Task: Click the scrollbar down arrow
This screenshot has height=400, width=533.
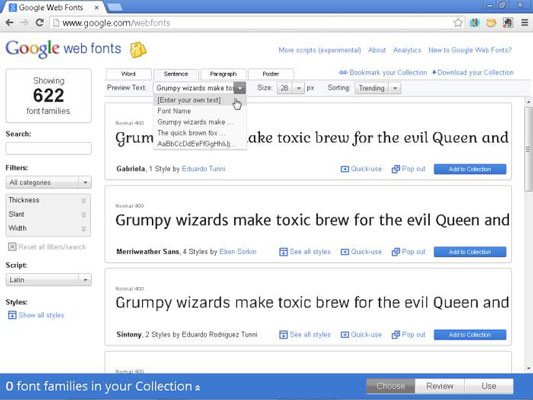Action: click(528, 368)
